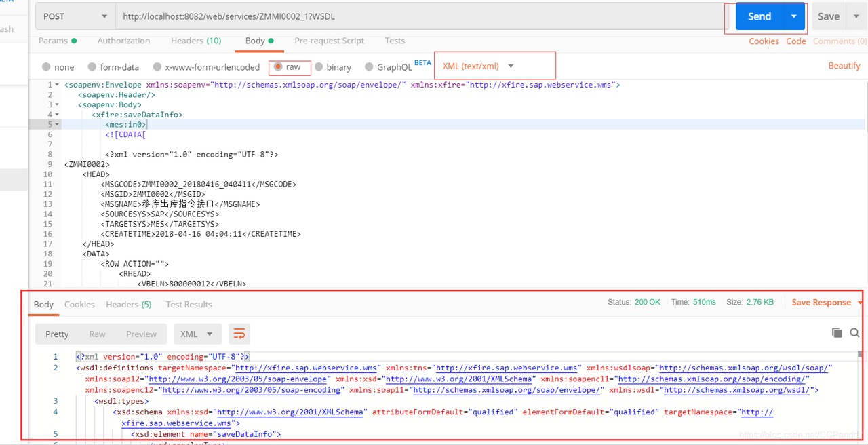Beautify the XML request body
This screenshot has width=868, height=445.
coord(844,65)
